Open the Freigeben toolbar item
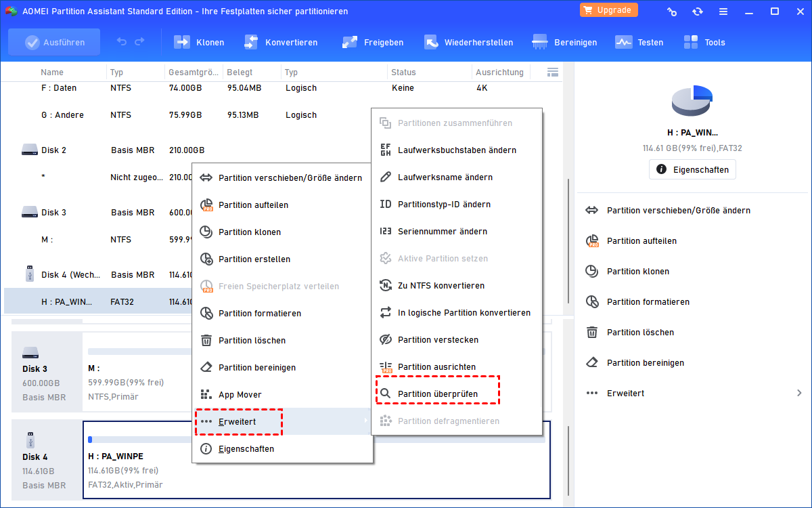The image size is (812, 508). (372, 42)
